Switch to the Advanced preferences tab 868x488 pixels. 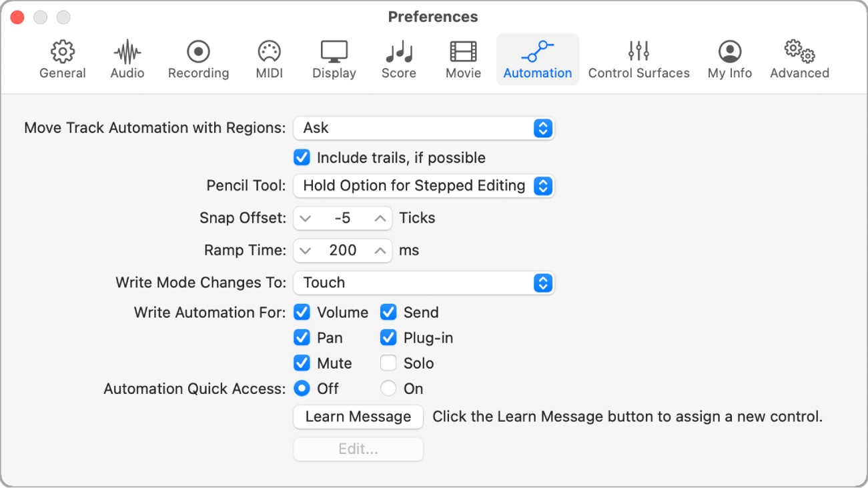pyautogui.click(x=799, y=59)
